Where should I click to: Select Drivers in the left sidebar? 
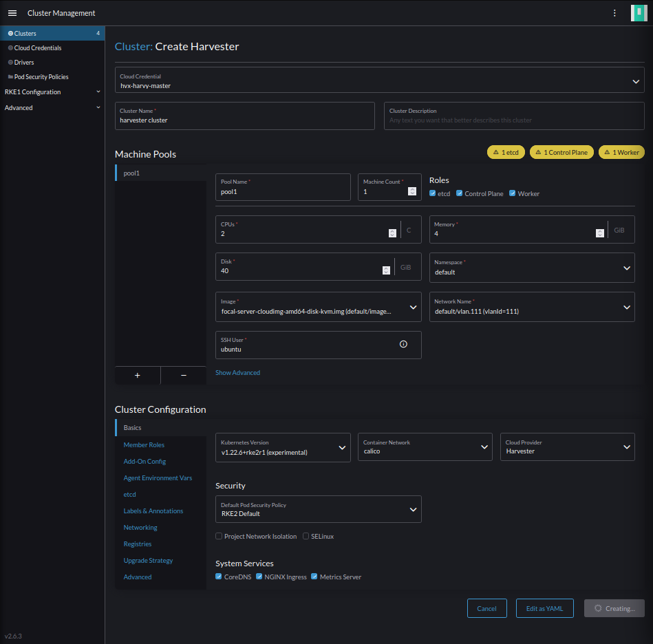coord(21,62)
